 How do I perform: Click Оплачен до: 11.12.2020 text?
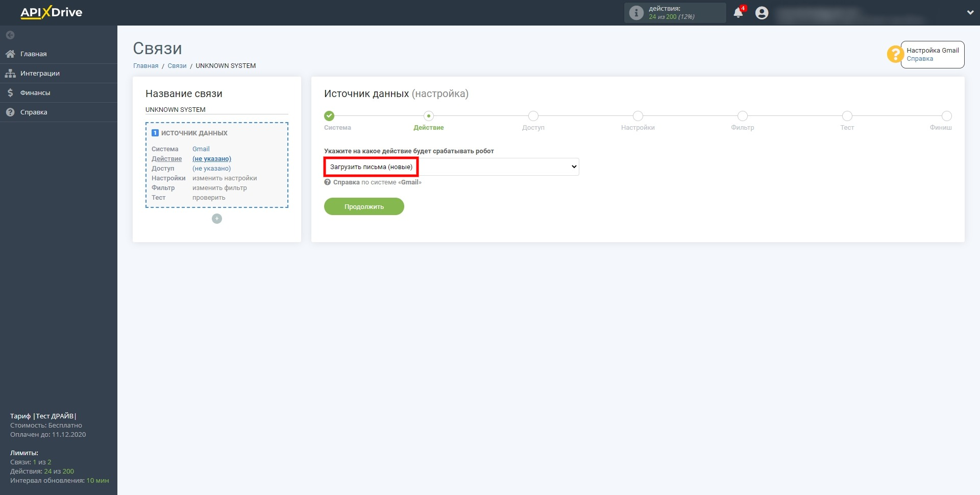tap(48, 435)
